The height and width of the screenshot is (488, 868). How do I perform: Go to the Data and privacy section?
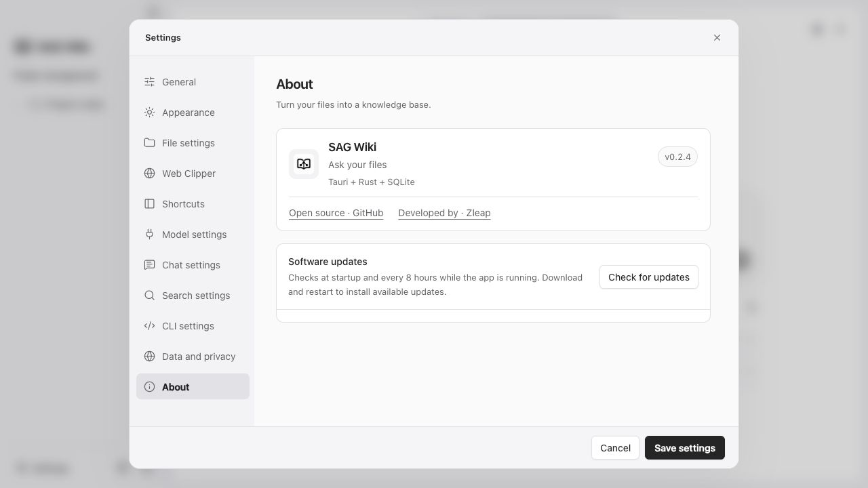point(193,357)
